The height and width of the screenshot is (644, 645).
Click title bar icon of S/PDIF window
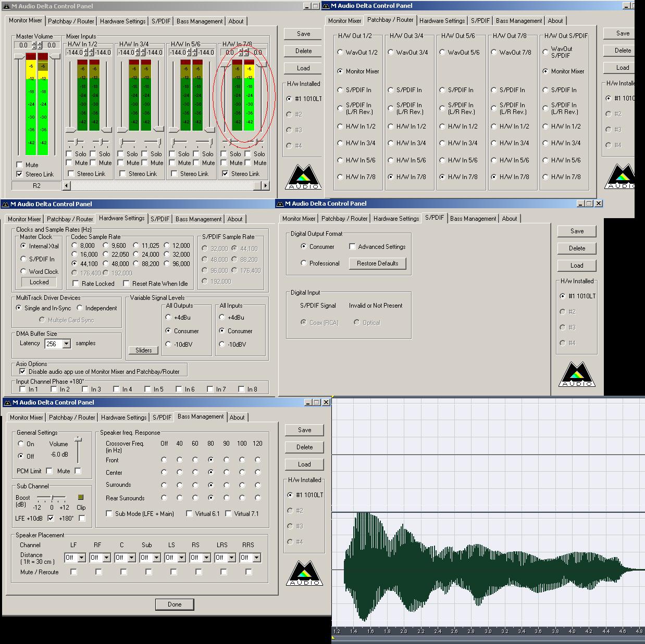[280, 204]
